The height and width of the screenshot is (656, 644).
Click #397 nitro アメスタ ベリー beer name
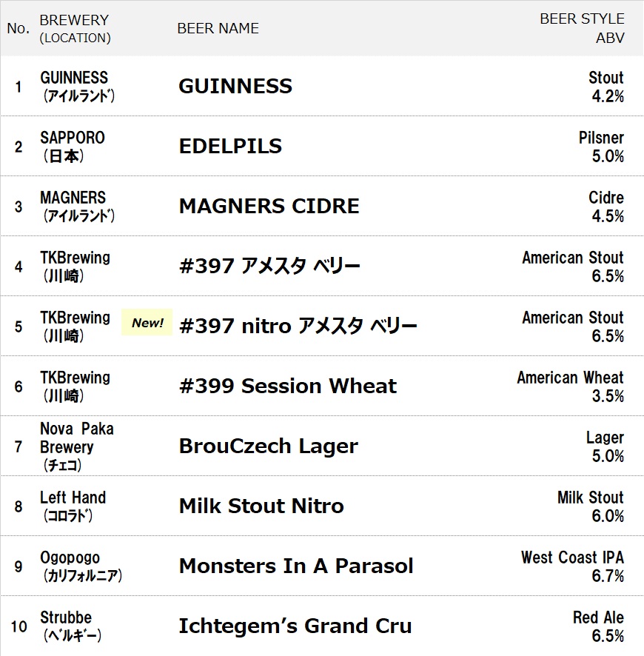click(298, 326)
